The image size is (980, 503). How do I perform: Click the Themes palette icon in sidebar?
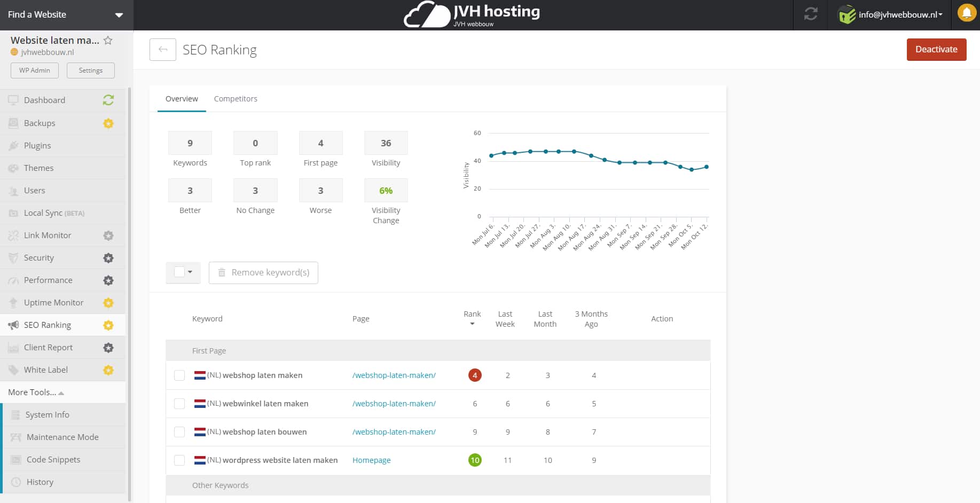13,168
